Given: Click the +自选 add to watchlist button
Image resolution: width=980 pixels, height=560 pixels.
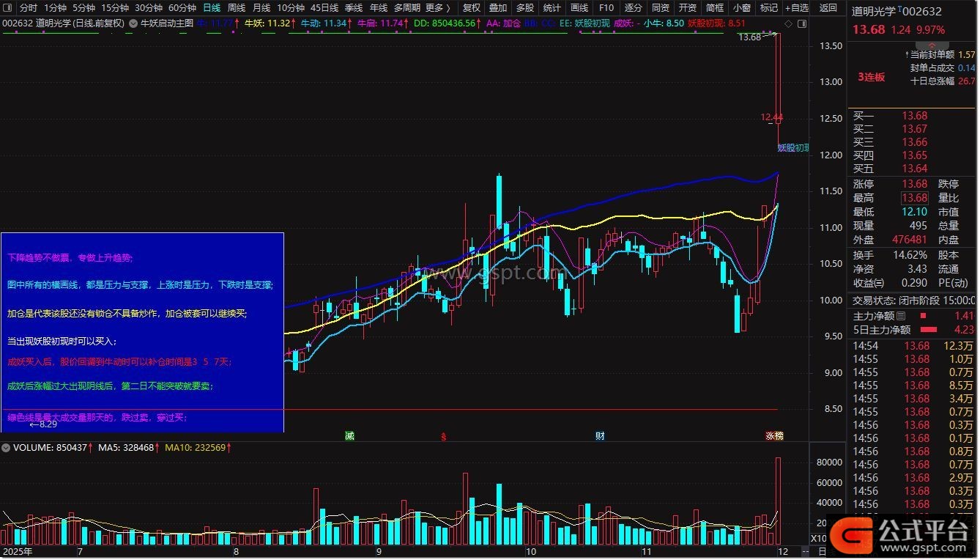Looking at the screenshot, I should click(x=796, y=8).
